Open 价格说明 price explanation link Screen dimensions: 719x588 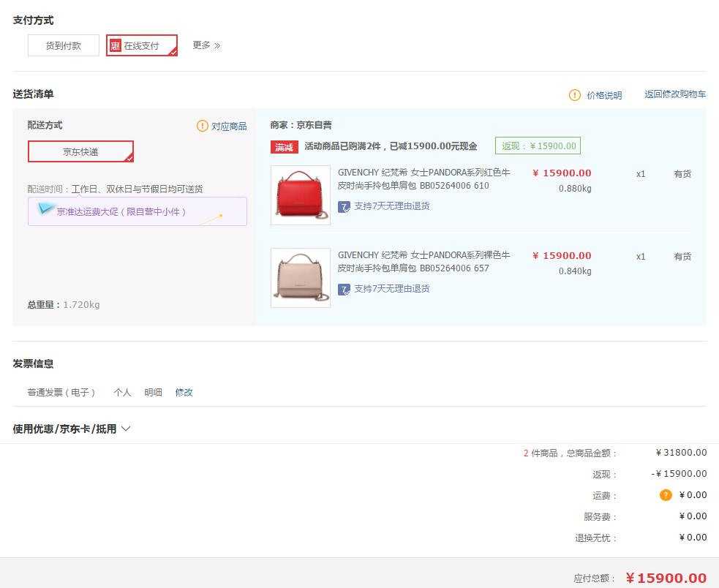coord(604,95)
